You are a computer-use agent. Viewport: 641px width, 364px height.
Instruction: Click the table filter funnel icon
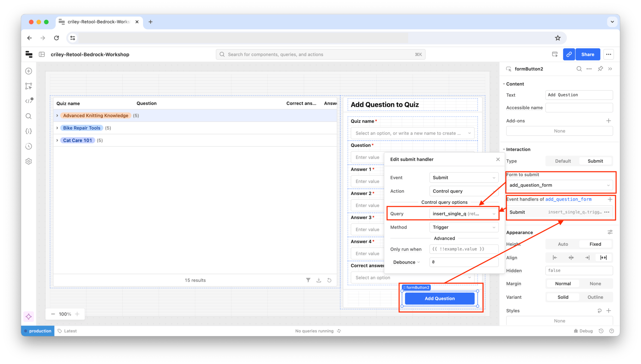coord(308,280)
